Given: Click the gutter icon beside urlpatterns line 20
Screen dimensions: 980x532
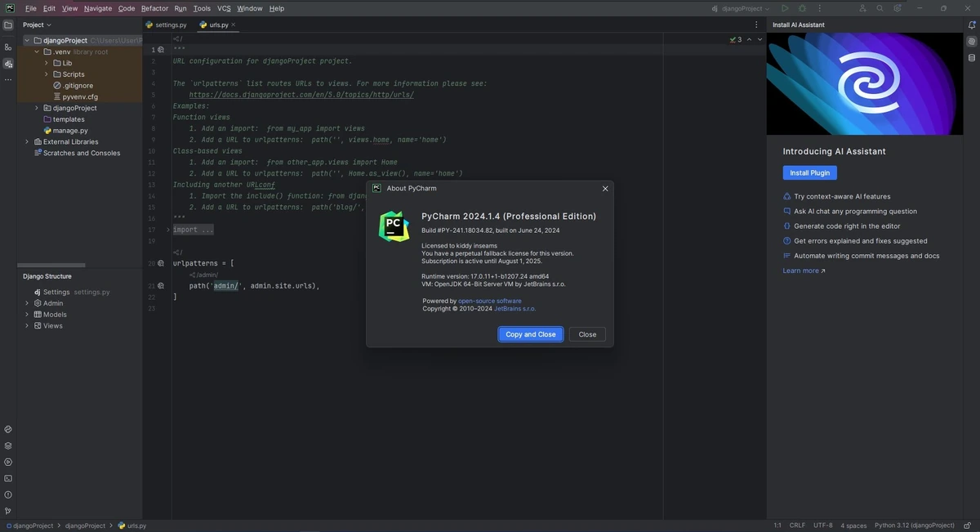Looking at the screenshot, I should [161, 263].
